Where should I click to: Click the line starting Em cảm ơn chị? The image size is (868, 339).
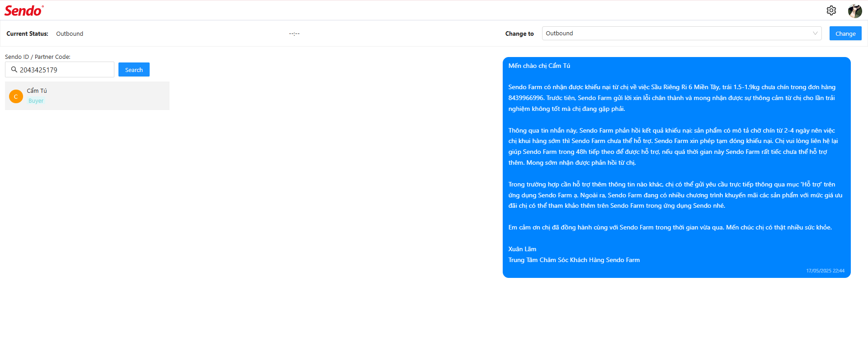pyautogui.click(x=670, y=227)
